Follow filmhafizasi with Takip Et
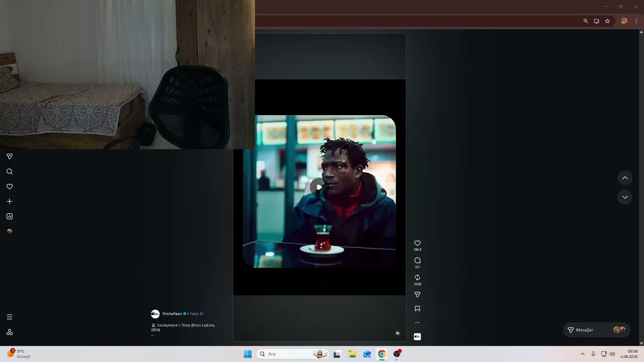This screenshot has width=644, height=362. [196, 314]
